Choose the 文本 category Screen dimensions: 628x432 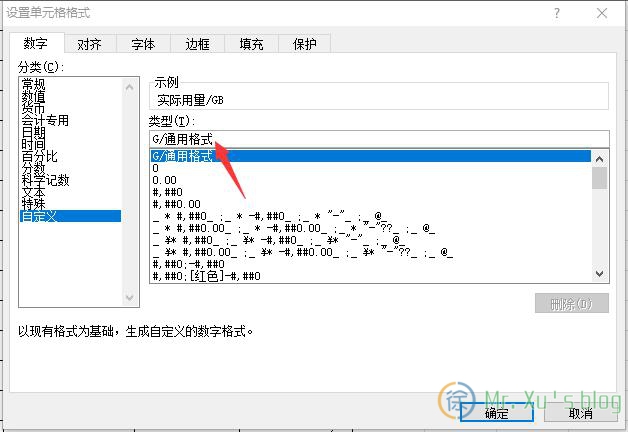click(x=34, y=192)
